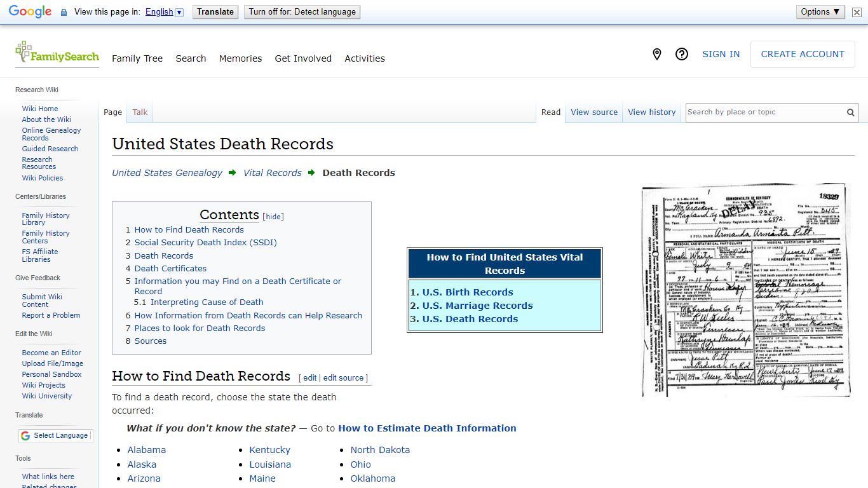Image resolution: width=868 pixels, height=488 pixels.
Task: Select the Kentucky state link
Action: tap(269, 450)
